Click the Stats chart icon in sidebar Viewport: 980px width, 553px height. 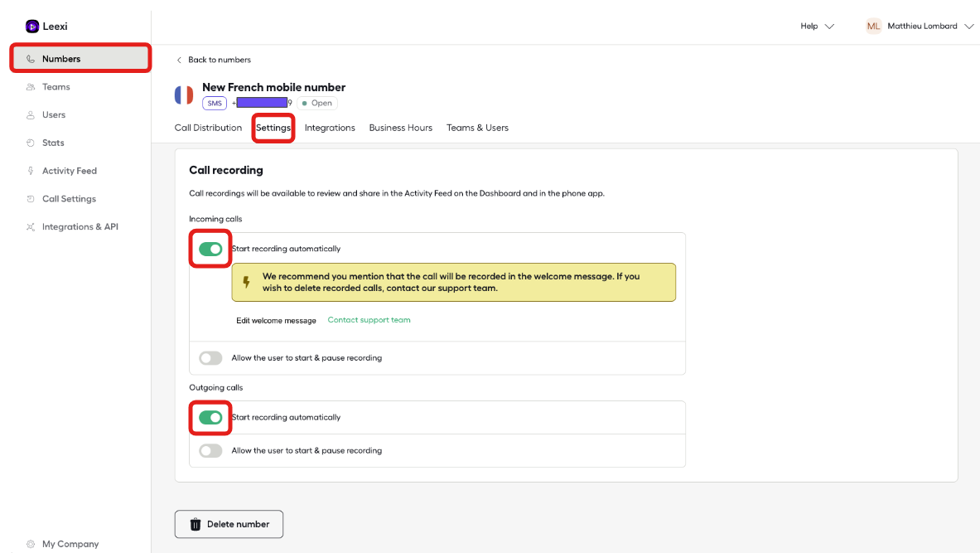pyautogui.click(x=30, y=143)
